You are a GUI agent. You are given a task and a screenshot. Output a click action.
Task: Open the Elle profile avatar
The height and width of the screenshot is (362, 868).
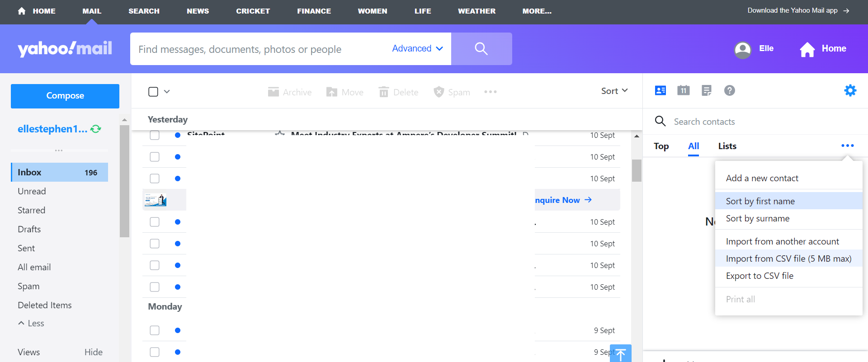(x=743, y=50)
